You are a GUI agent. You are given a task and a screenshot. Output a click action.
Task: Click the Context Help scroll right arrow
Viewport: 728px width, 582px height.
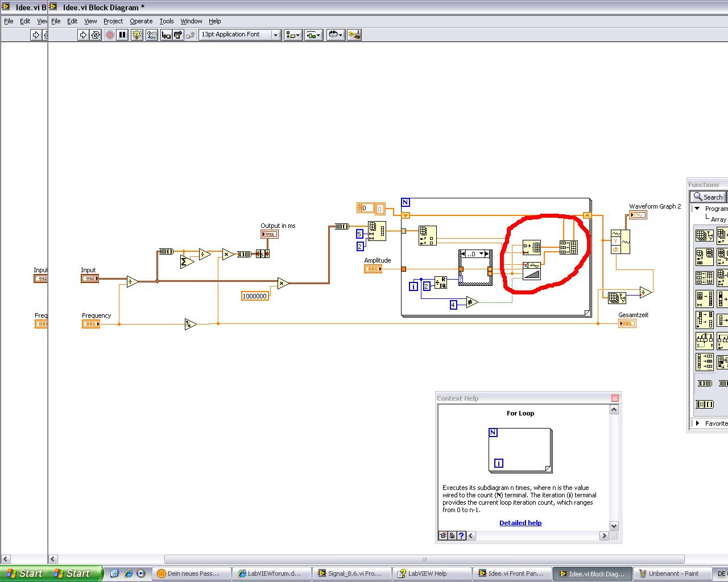pyautogui.click(x=604, y=535)
